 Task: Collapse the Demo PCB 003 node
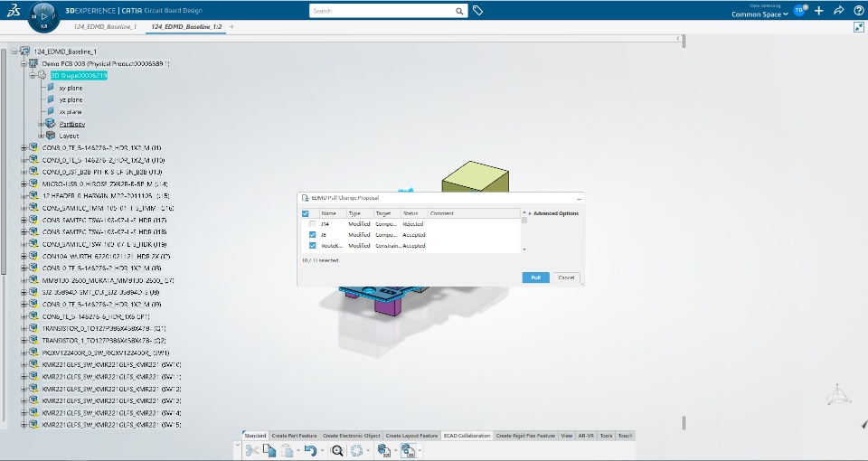coord(24,63)
